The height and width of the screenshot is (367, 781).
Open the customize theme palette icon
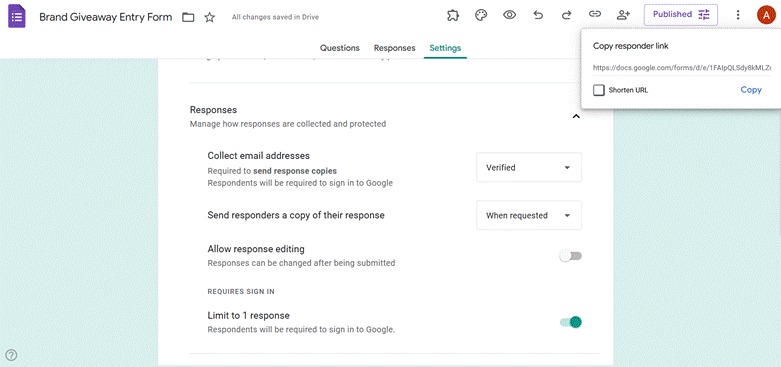[481, 15]
